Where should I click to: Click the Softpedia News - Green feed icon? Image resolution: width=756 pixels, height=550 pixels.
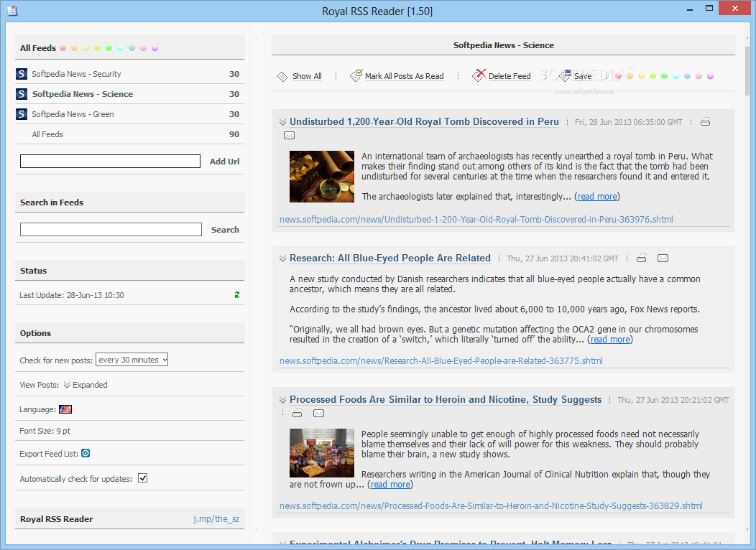pyautogui.click(x=22, y=114)
